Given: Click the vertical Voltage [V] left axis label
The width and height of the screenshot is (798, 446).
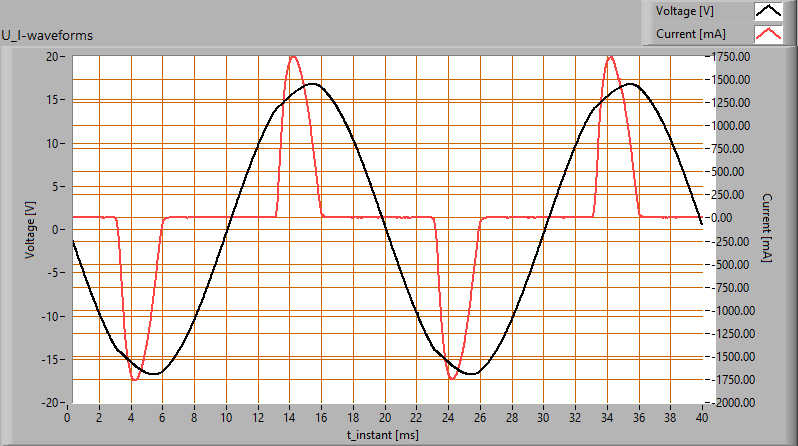Looking at the screenshot, I should (x=30, y=229).
